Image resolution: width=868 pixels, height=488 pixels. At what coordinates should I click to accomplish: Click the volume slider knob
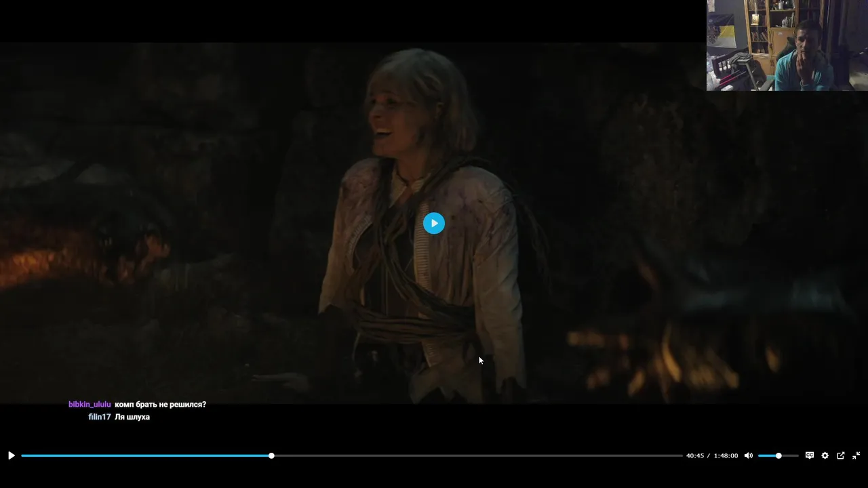click(778, 455)
